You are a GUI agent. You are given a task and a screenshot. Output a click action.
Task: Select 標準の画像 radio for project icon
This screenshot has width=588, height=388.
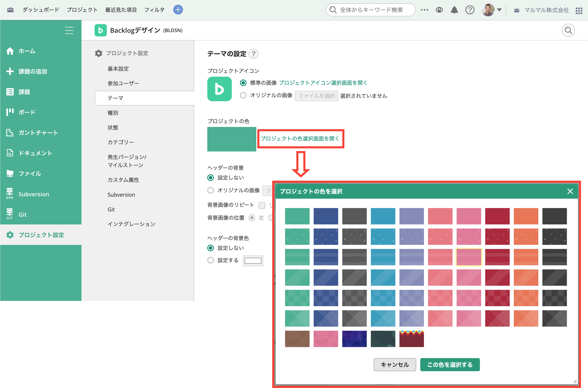(x=243, y=83)
